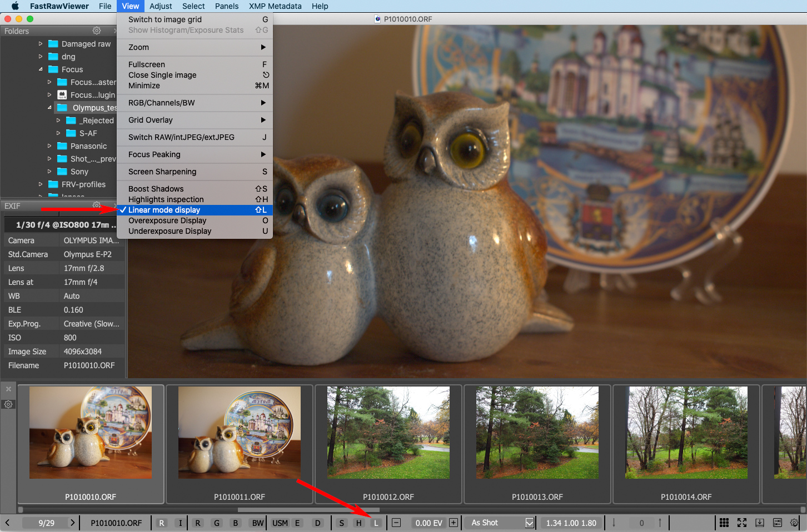Click the USM sharpening button
Viewport: 807px width, 532px height.
[x=280, y=523]
